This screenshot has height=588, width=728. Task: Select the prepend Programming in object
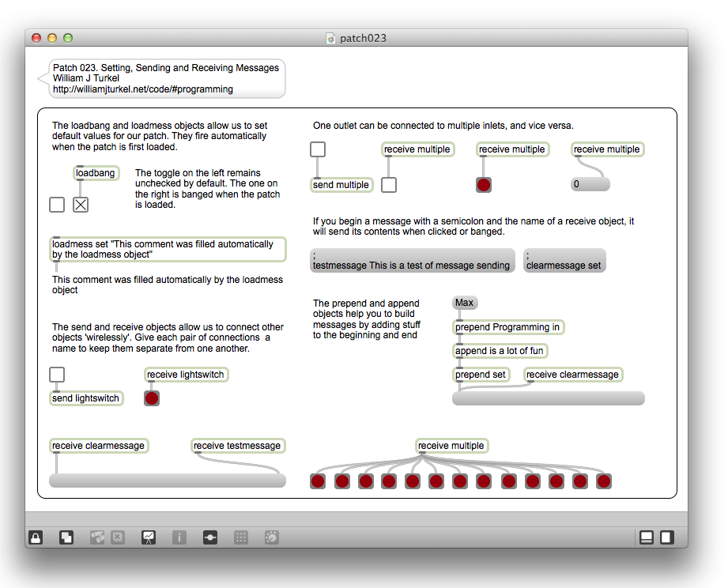pyautogui.click(x=508, y=327)
